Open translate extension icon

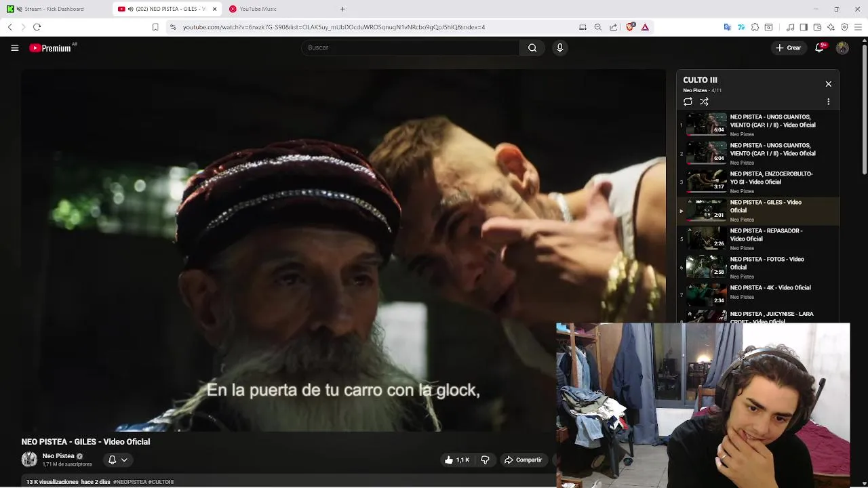click(x=727, y=27)
